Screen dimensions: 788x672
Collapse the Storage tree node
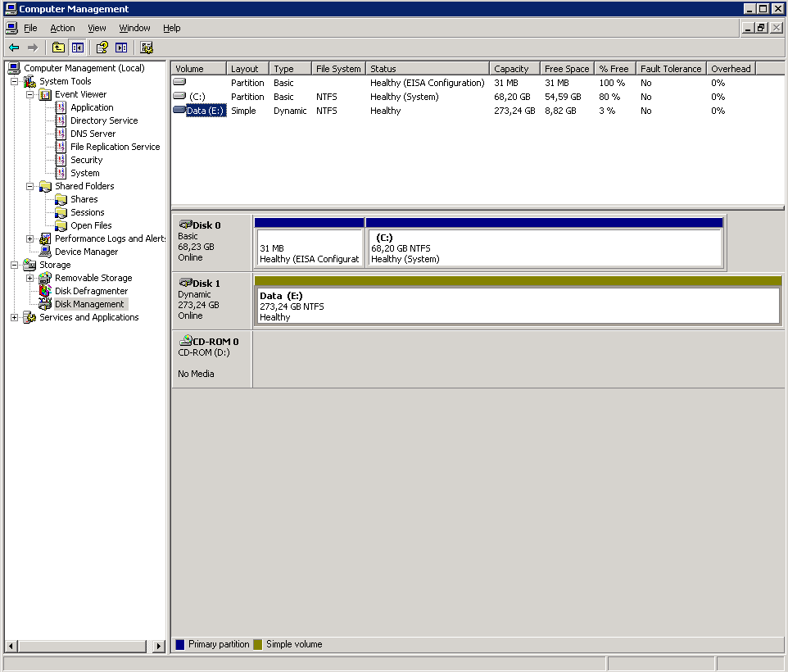pos(14,265)
